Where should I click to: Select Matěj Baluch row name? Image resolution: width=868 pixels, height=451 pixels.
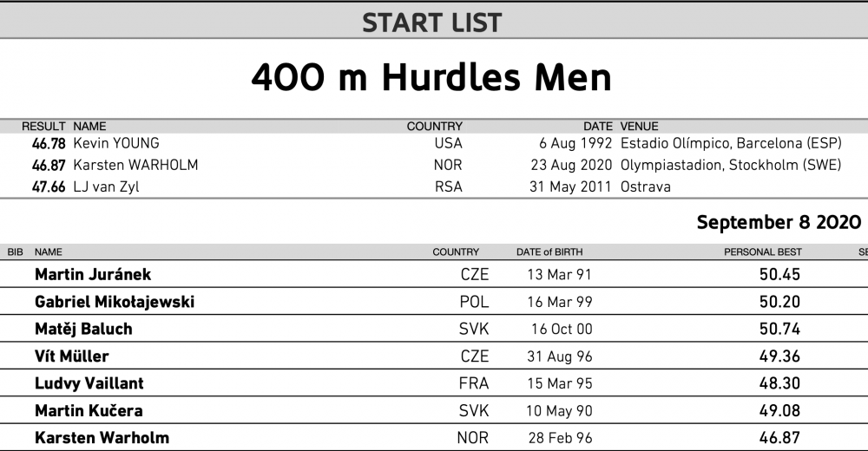pos(83,330)
